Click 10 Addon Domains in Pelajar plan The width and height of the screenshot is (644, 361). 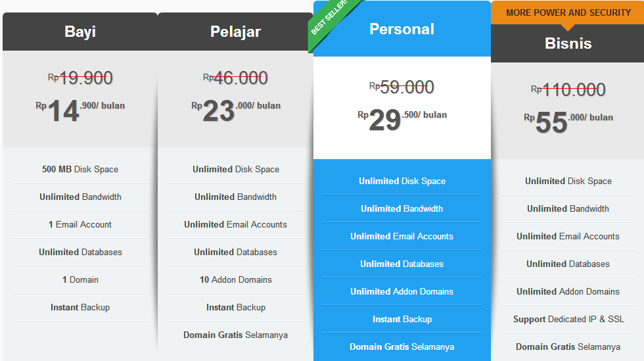236,279
